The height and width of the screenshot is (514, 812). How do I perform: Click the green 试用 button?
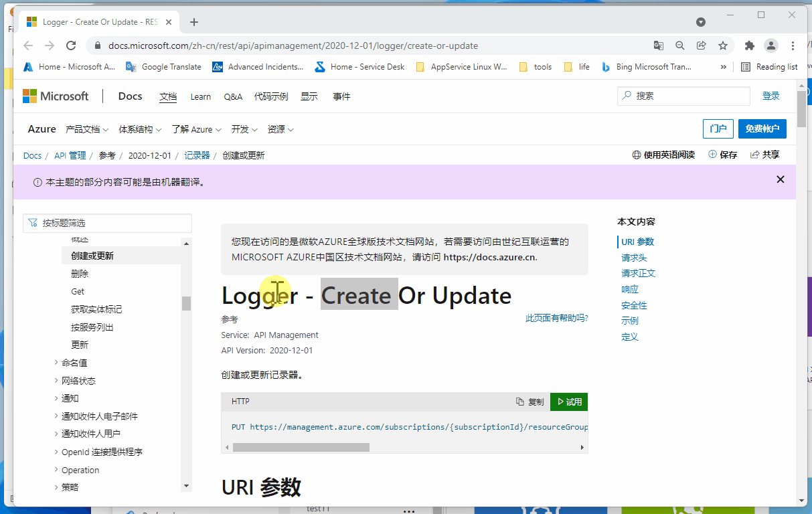pos(569,402)
